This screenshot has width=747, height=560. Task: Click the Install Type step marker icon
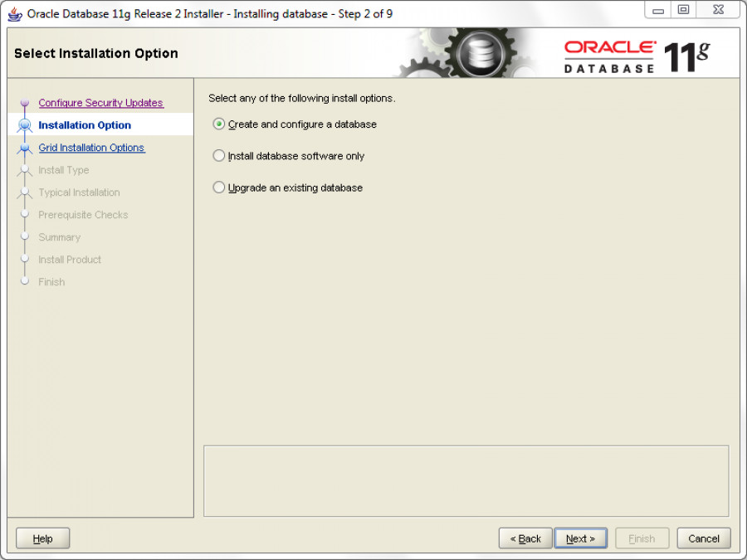25,171
